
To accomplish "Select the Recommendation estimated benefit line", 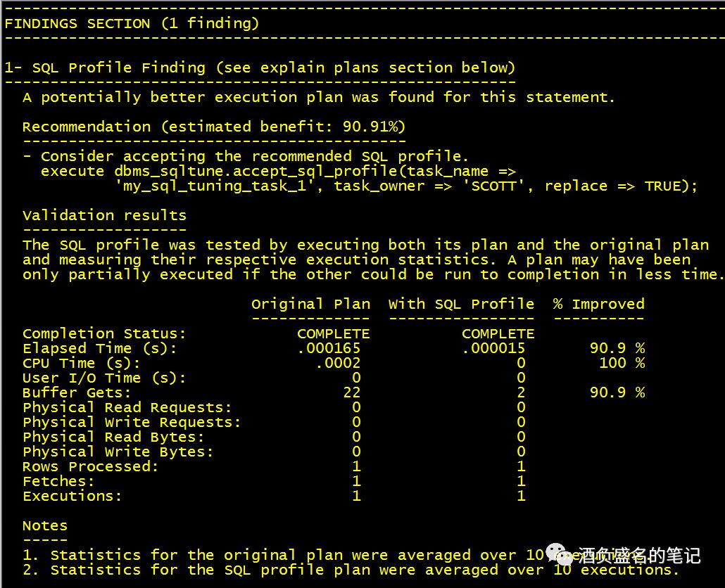I will 211,126.
